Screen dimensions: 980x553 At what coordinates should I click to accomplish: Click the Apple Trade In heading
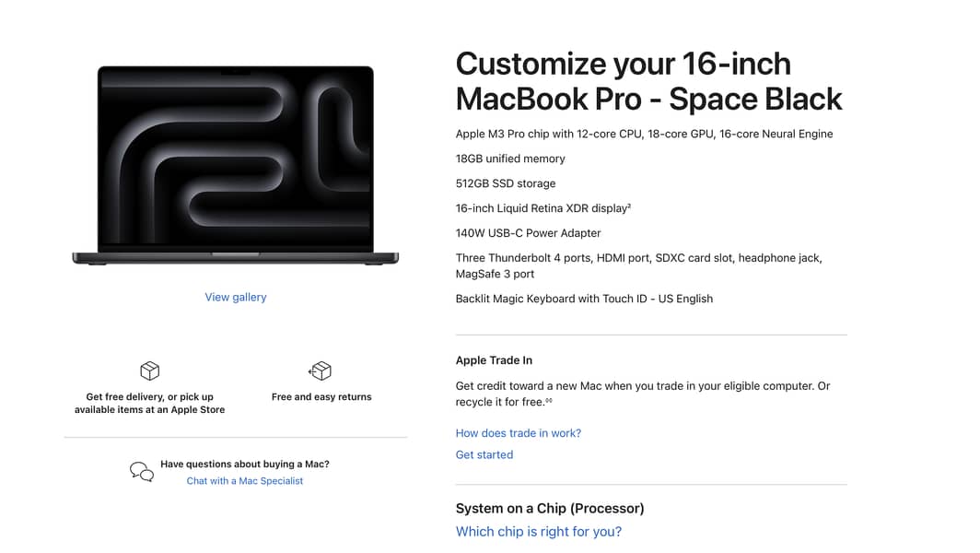coord(494,360)
